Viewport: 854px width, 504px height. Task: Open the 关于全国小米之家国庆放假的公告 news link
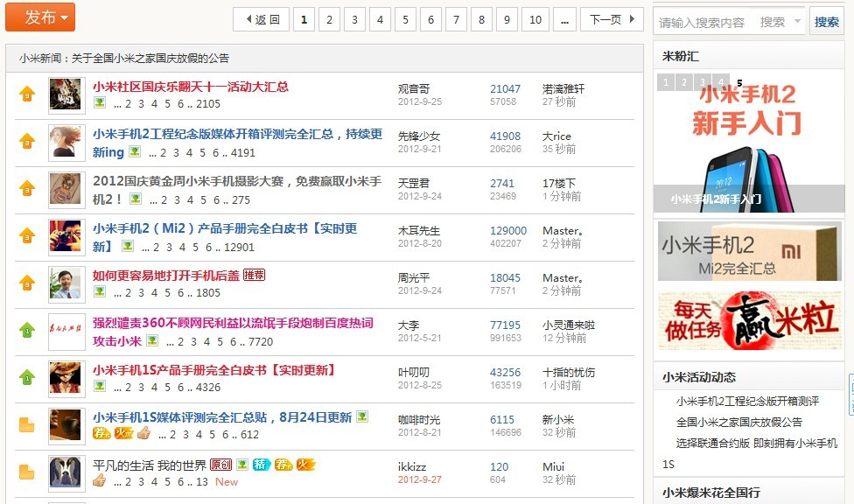click(150, 59)
